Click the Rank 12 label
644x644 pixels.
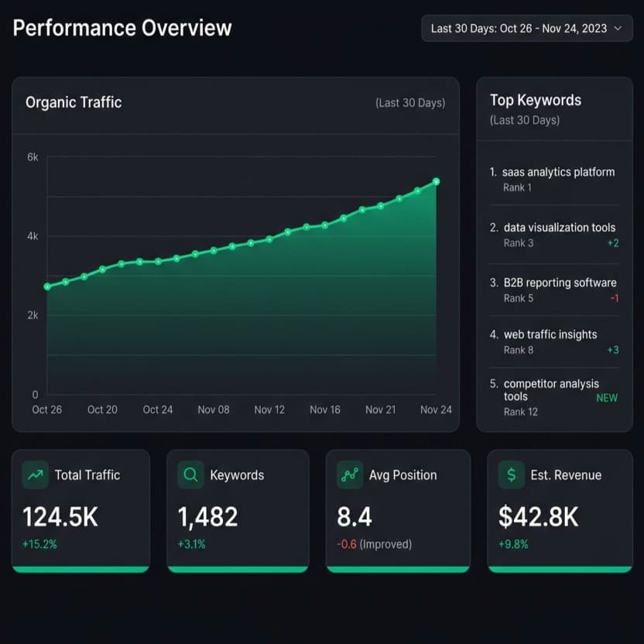pos(521,412)
